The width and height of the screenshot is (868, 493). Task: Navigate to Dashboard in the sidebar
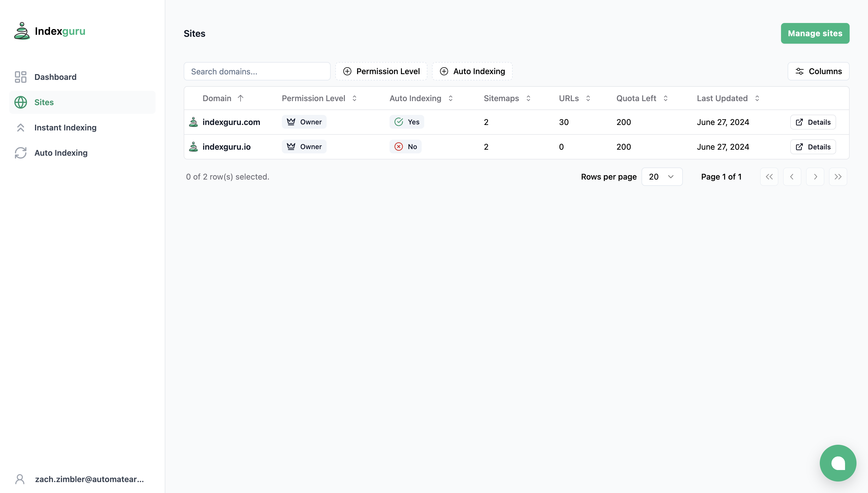click(x=55, y=77)
